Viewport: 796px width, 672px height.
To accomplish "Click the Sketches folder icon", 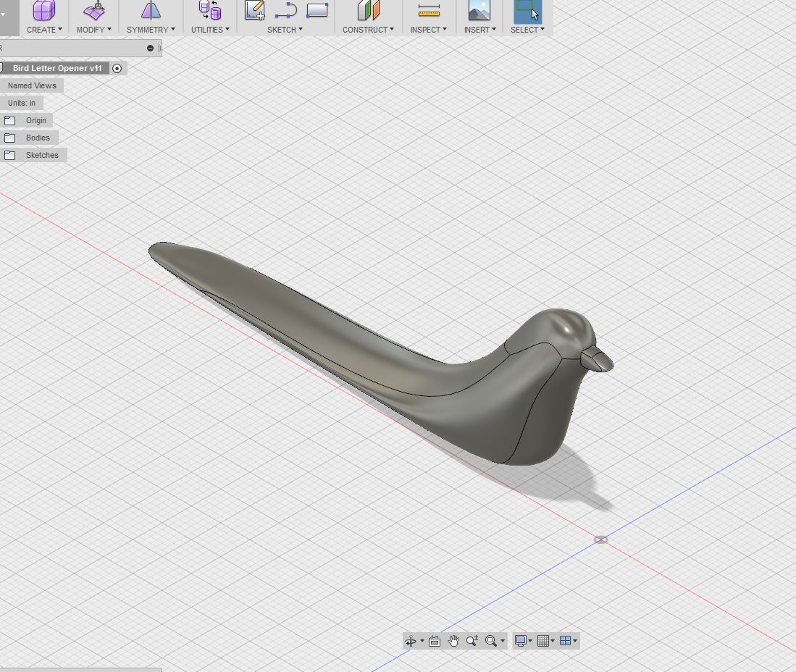I will point(9,155).
